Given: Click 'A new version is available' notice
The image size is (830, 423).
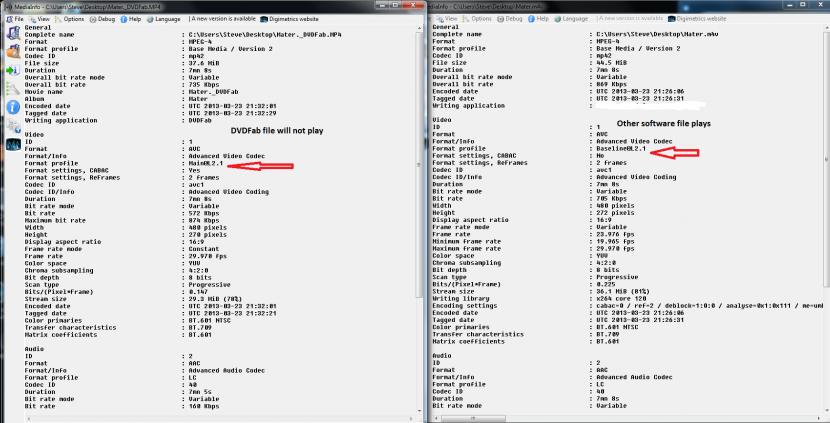Looking at the screenshot, I should [x=222, y=18].
